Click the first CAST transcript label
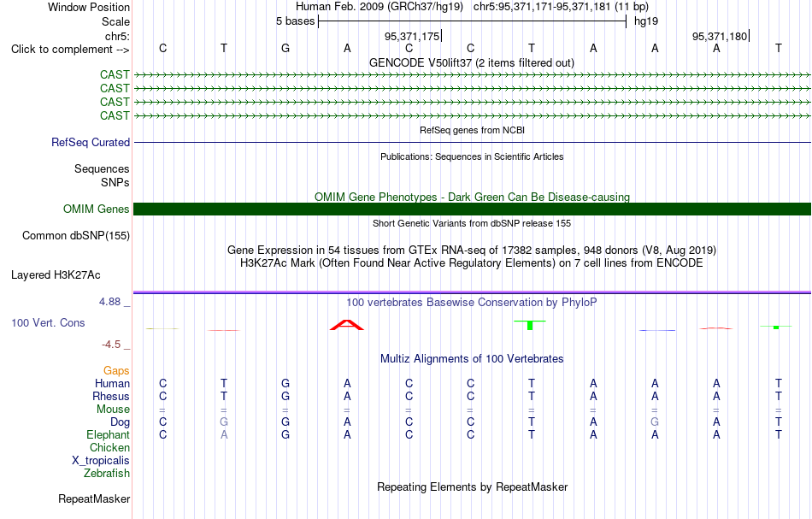Viewport: 812px width, 519px height. click(x=115, y=75)
